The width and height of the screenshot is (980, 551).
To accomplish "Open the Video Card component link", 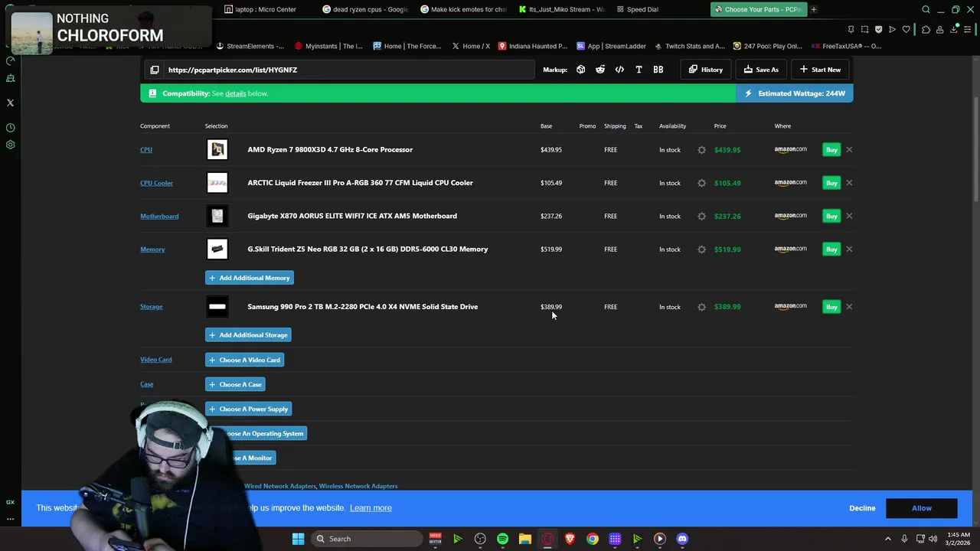I will [156, 360].
